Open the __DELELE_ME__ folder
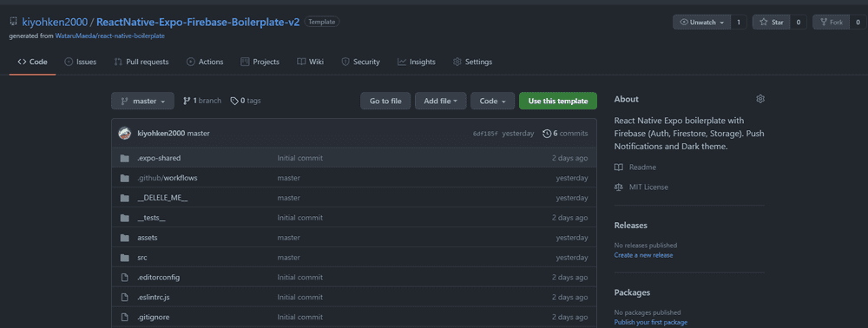 [162, 198]
